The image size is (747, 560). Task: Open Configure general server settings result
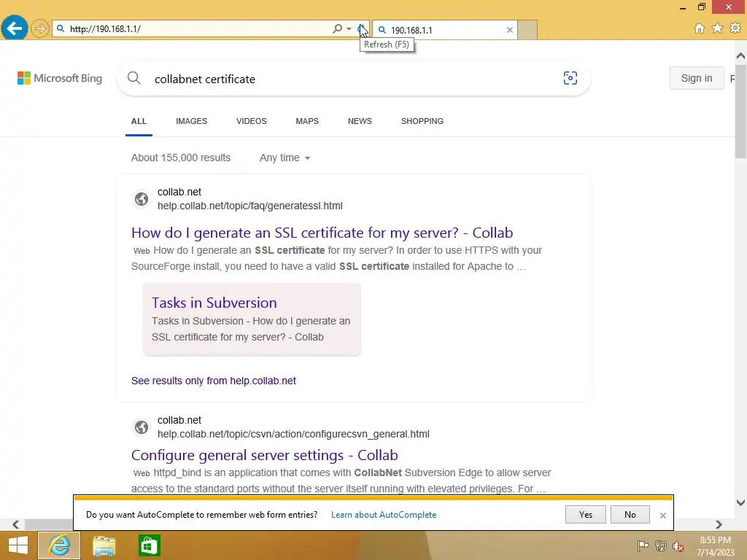click(x=264, y=455)
